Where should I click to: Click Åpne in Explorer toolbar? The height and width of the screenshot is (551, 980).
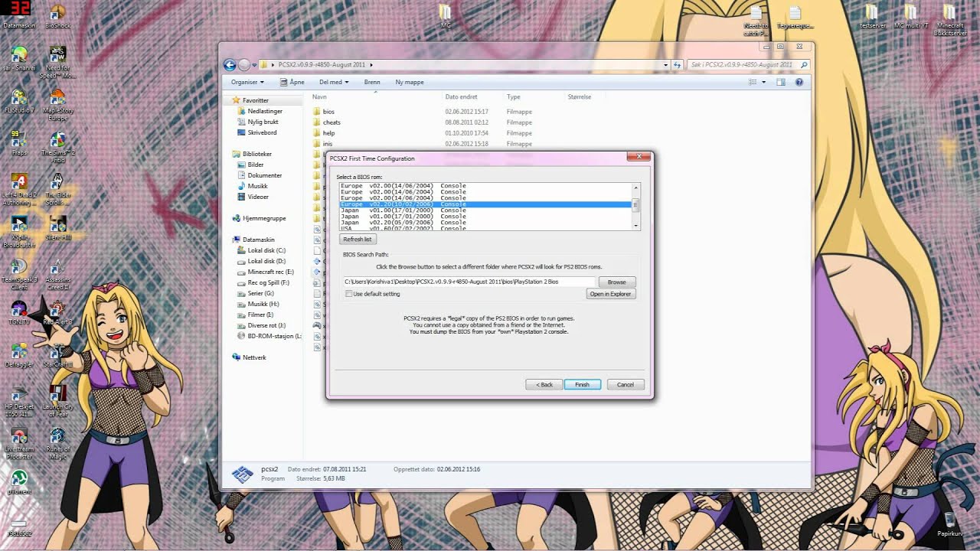coord(292,82)
